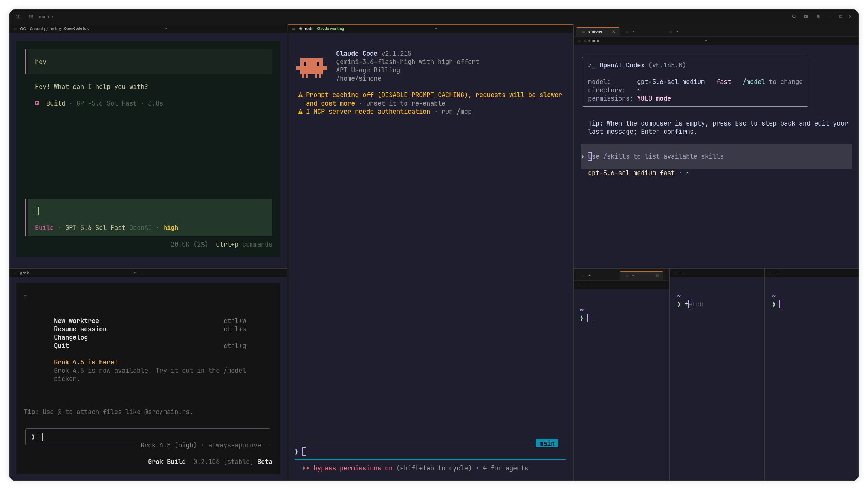This screenshot has height=490, width=868.
Task: Click 'ctrl+p commands' in OpenCode
Action: (x=244, y=244)
